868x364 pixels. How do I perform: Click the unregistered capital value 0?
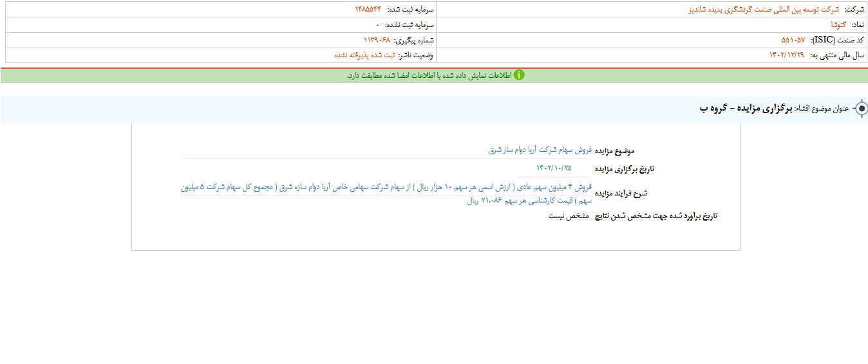pyautogui.click(x=377, y=24)
